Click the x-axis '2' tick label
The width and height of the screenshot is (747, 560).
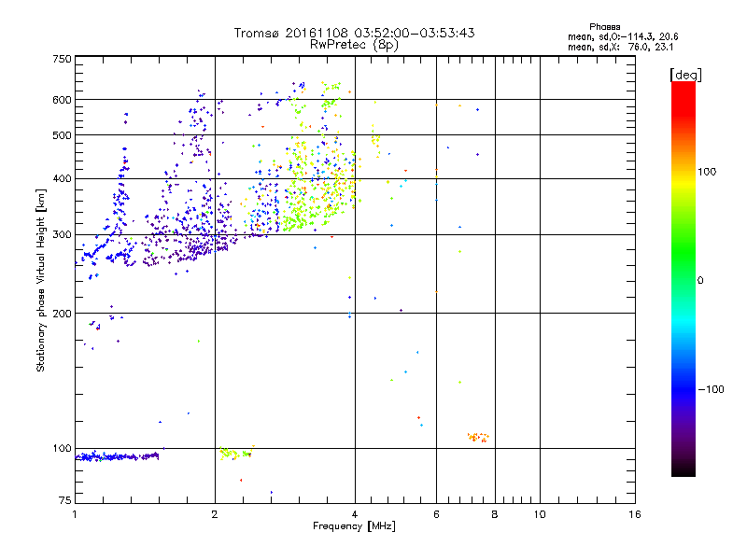pyautogui.click(x=215, y=514)
